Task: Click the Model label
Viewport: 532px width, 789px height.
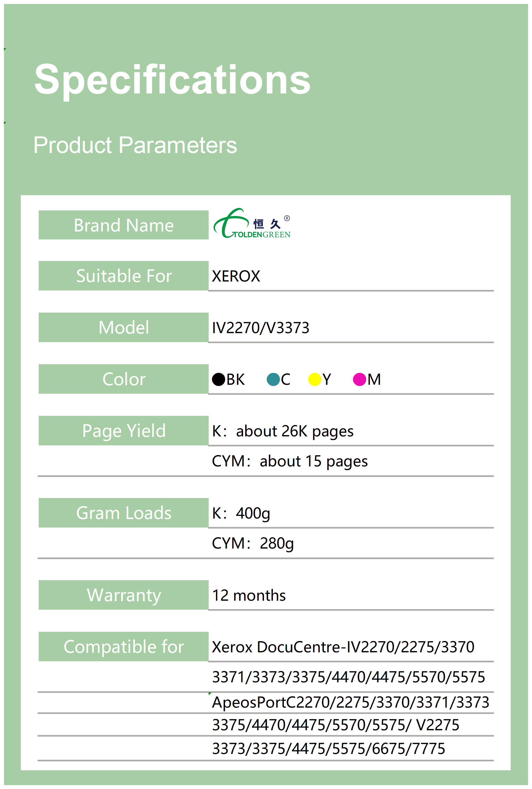Action: [123, 327]
